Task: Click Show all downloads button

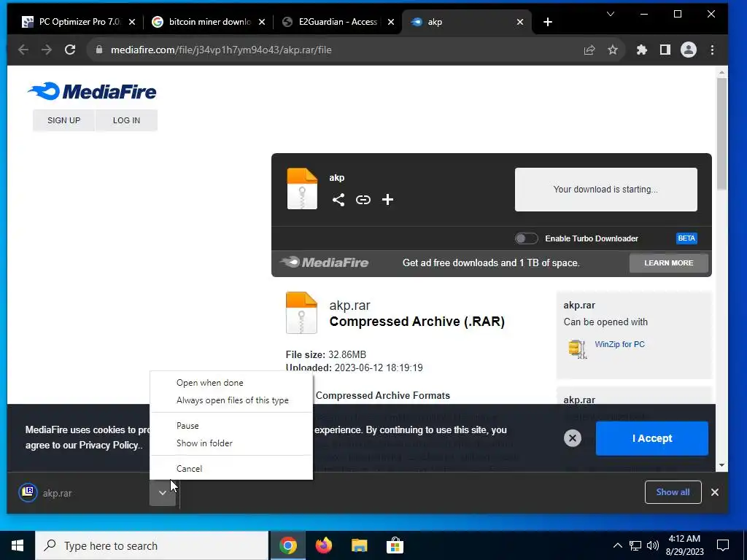Action: click(x=673, y=492)
